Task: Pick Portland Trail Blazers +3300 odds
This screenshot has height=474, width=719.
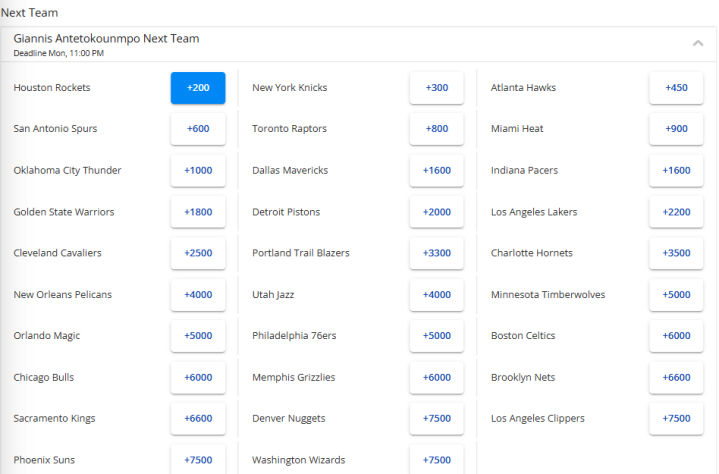Action: (436, 254)
